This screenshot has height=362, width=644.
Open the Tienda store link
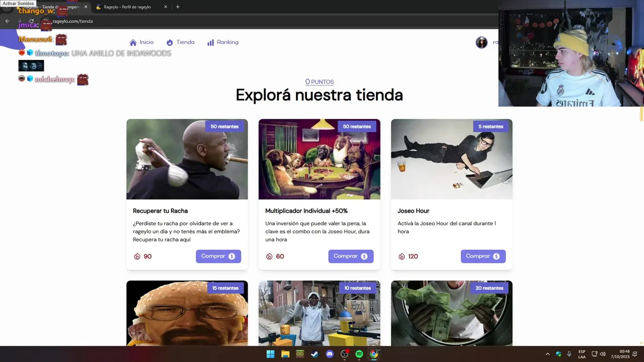coord(180,42)
